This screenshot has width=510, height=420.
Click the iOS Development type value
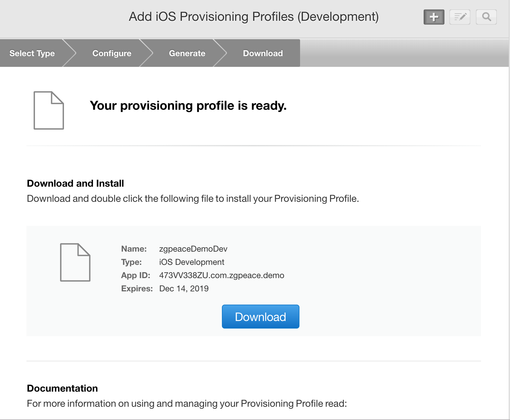192,262
